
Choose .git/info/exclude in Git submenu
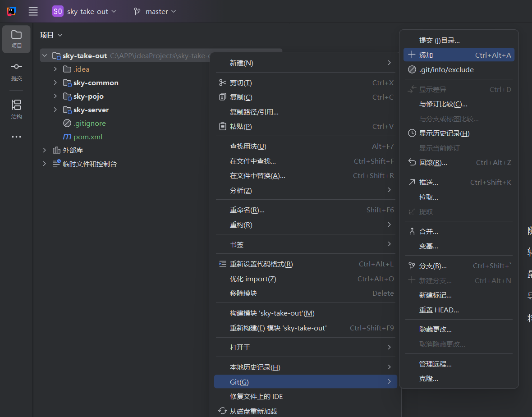[x=459, y=69]
